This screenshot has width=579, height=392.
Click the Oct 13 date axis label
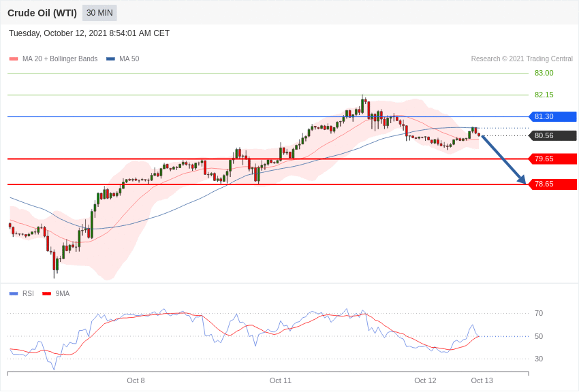pos(482,380)
